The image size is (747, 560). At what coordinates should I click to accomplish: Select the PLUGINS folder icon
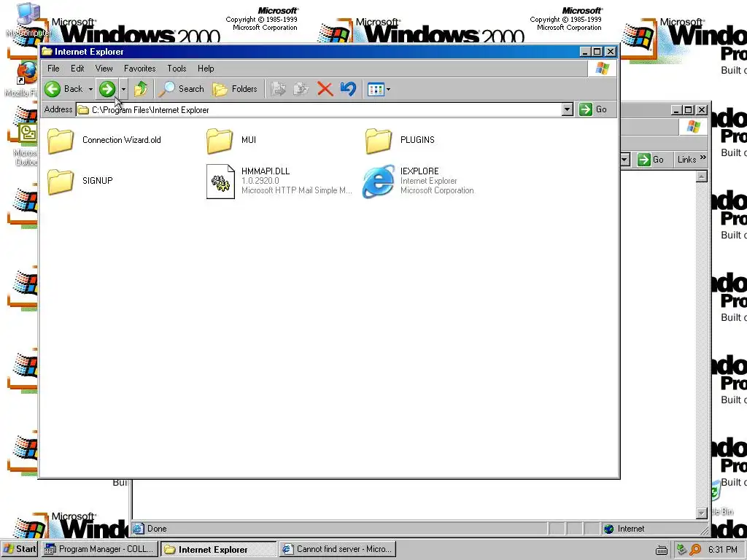(x=379, y=141)
